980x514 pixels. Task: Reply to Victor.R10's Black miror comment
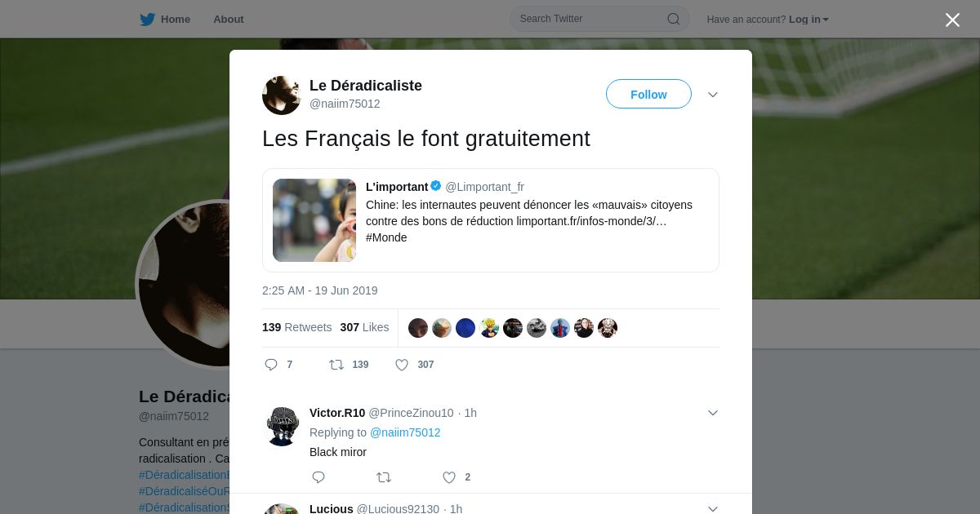pyautogui.click(x=318, y=477)
